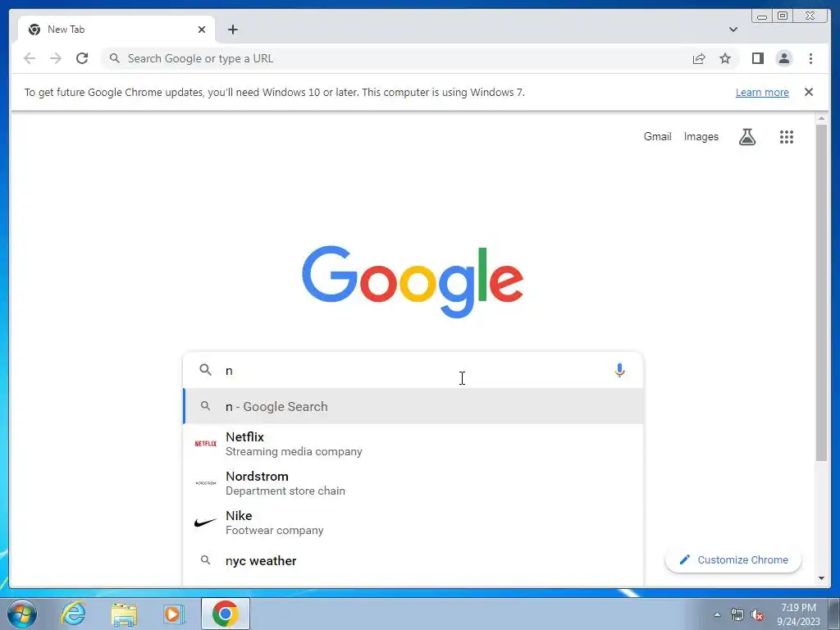Open Google Images link
The width and height of the screenshot is (840, 630).
(x=701, y=137)
